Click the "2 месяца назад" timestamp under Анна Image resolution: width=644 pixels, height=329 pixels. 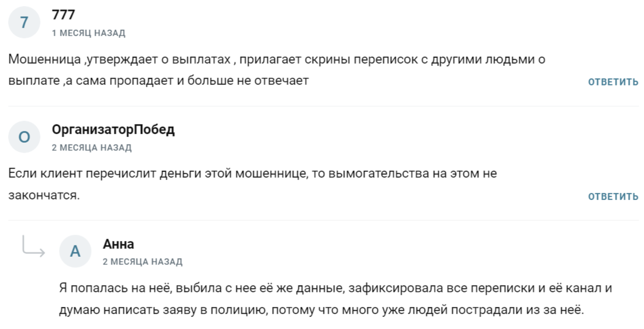point(143,261)
